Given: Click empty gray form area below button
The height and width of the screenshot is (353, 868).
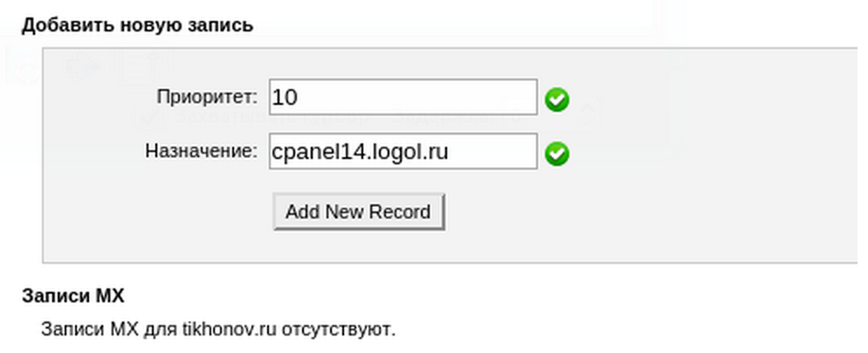Looking at the screenshot, I should point(443,246).
